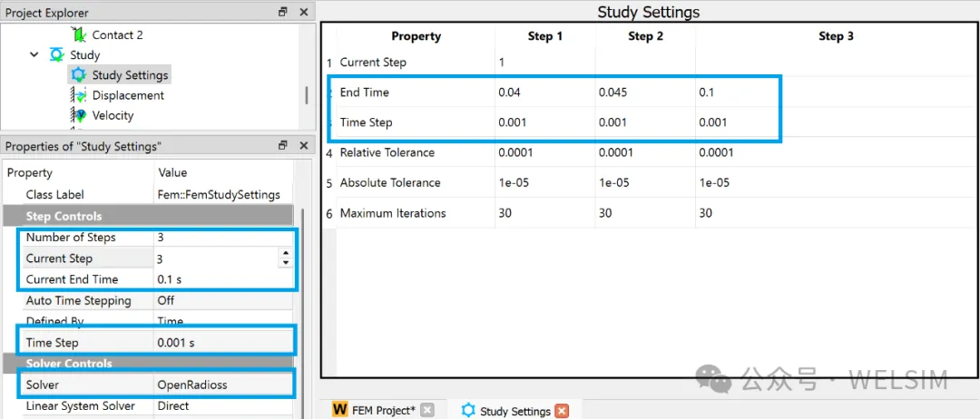The width and height of the screenshot is (980, 419).
Task: Click the Solver Controls section header
Action: pos(149,364)
